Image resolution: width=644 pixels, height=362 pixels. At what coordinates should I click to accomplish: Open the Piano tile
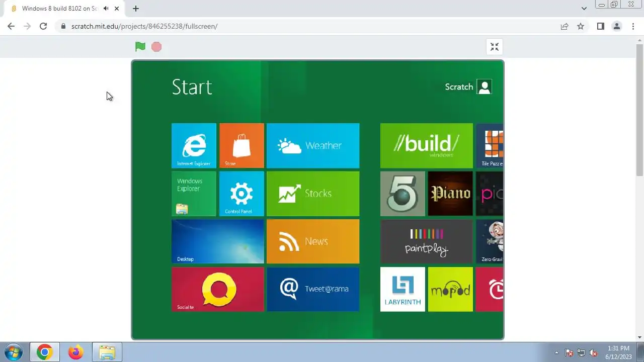(450, 194)
